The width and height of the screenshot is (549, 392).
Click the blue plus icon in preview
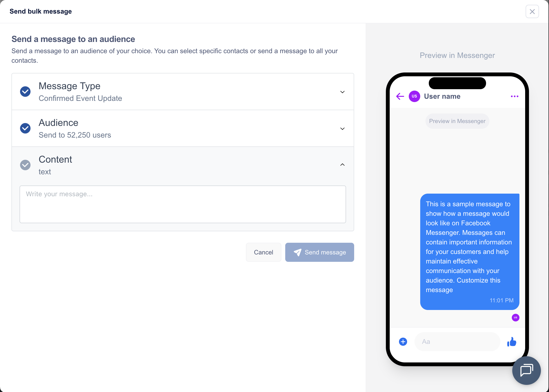(x=403, y=341)
